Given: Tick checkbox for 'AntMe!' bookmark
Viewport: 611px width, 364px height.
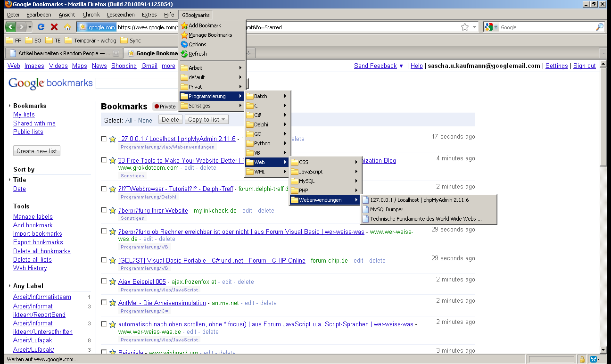Looking at the screenshot, I should tap(104, 303).
